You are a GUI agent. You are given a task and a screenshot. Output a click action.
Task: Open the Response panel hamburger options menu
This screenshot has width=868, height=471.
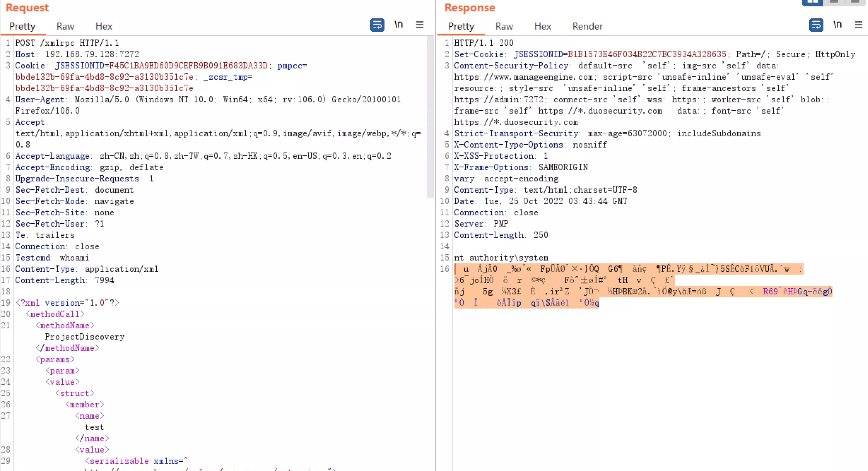tap(858, 25)
